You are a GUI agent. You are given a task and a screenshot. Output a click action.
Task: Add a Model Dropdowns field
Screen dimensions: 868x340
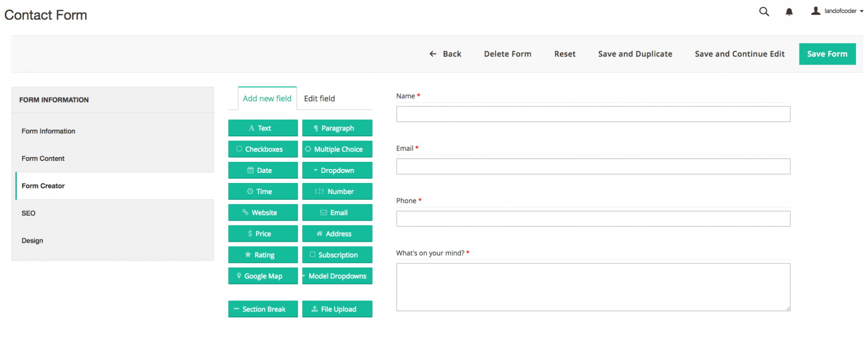(x=337, y=276)
